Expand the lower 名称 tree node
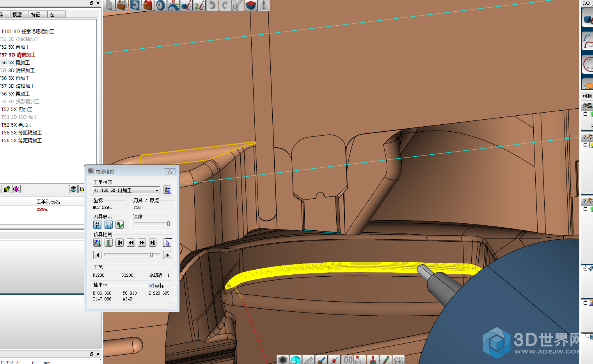Screen dimensions: 593x364 [586, 209]
